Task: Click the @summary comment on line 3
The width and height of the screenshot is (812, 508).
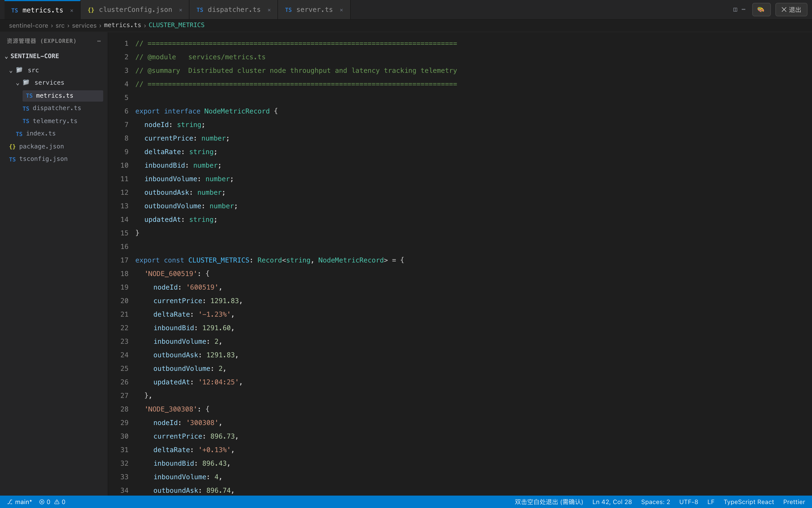Action: coord(296,71)
